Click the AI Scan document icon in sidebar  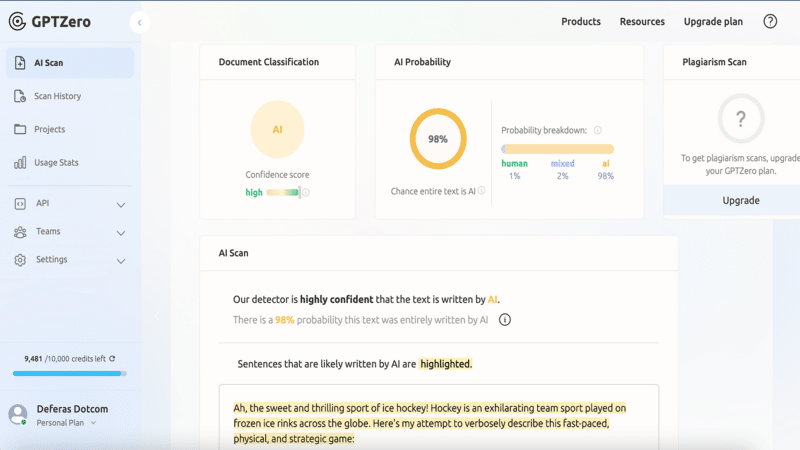(20, 63)
